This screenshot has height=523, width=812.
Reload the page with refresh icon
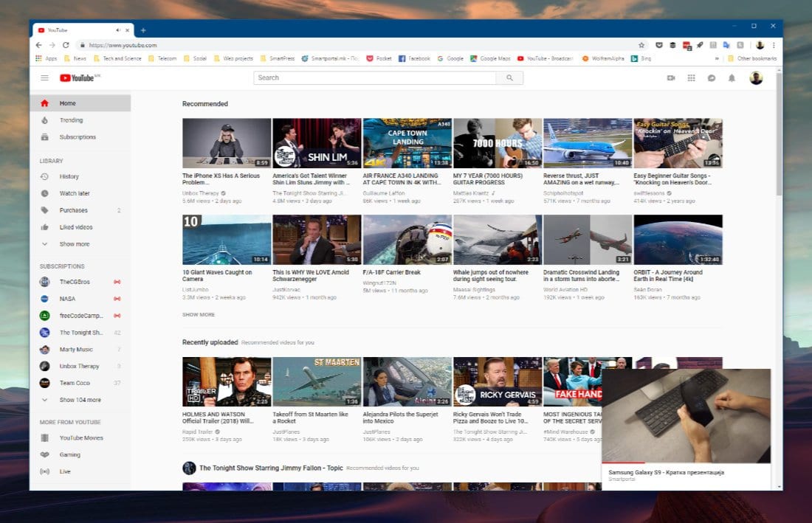[x=66, y=45]
